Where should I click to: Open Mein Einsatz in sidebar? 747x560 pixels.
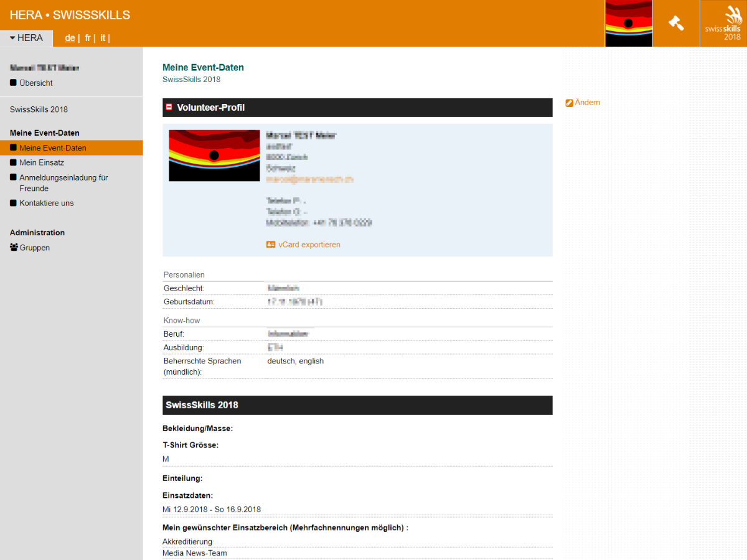[42, 162]
